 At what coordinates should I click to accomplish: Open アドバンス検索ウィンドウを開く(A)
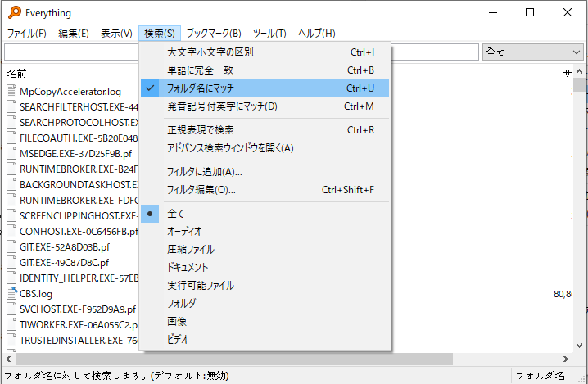[x=265, y=147]
